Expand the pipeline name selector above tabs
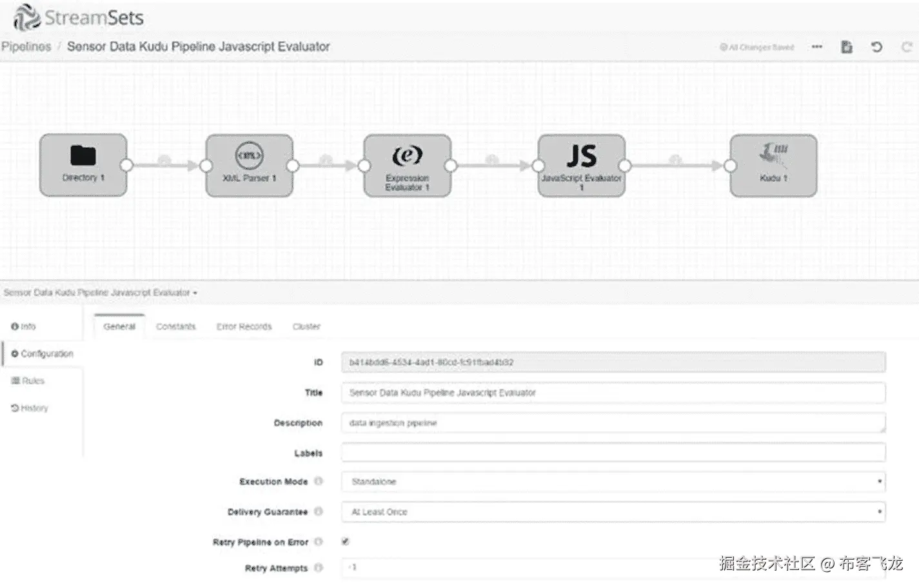 coord(100,293)
